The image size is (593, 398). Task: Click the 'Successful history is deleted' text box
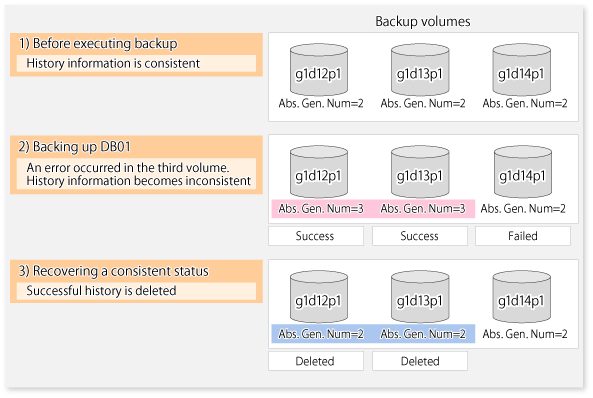136,291
